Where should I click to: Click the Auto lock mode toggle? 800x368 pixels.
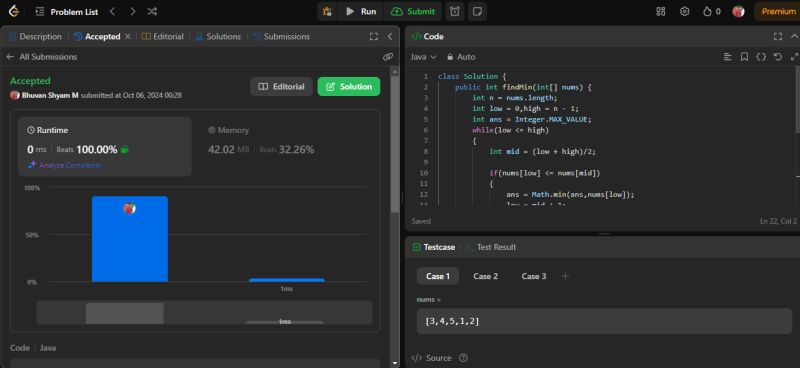[x=461, y=57]
